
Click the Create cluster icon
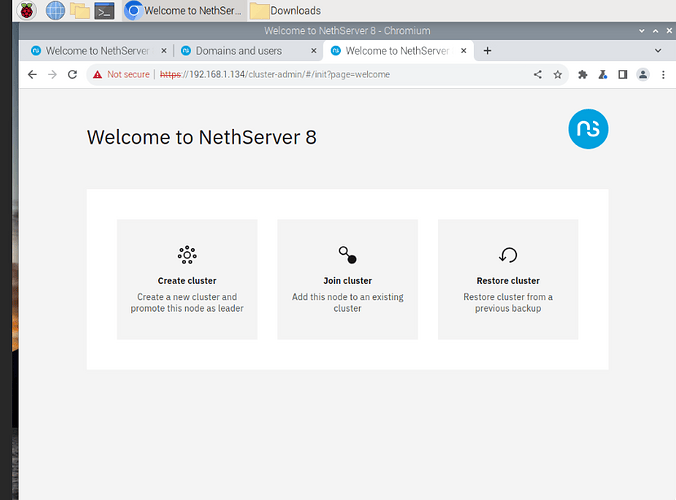(x=187, y=255)
